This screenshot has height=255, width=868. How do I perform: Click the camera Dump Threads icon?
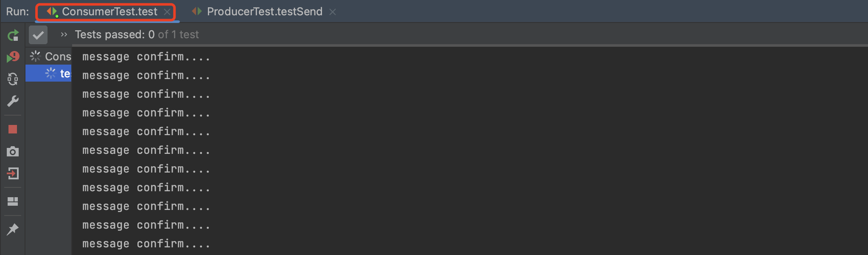coord(13,151)
